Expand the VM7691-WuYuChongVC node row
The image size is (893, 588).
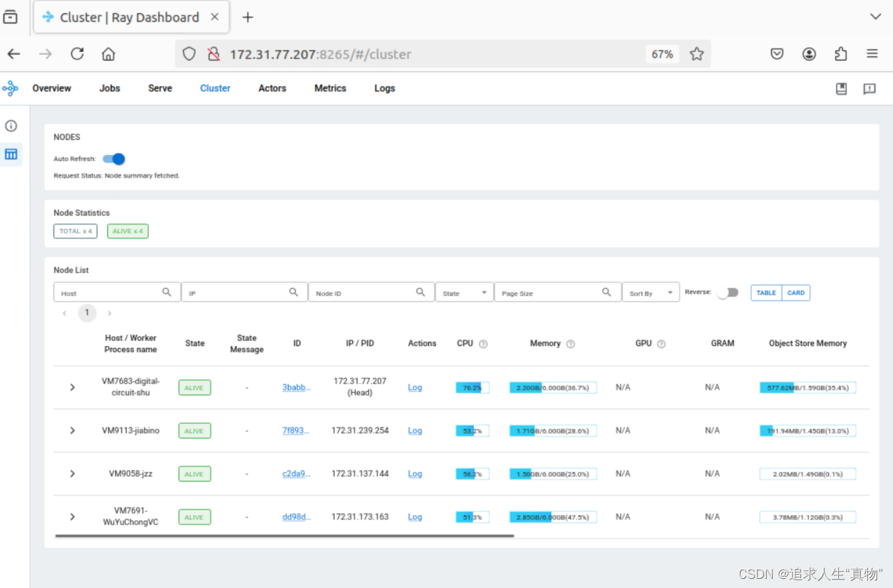point(72,517)
